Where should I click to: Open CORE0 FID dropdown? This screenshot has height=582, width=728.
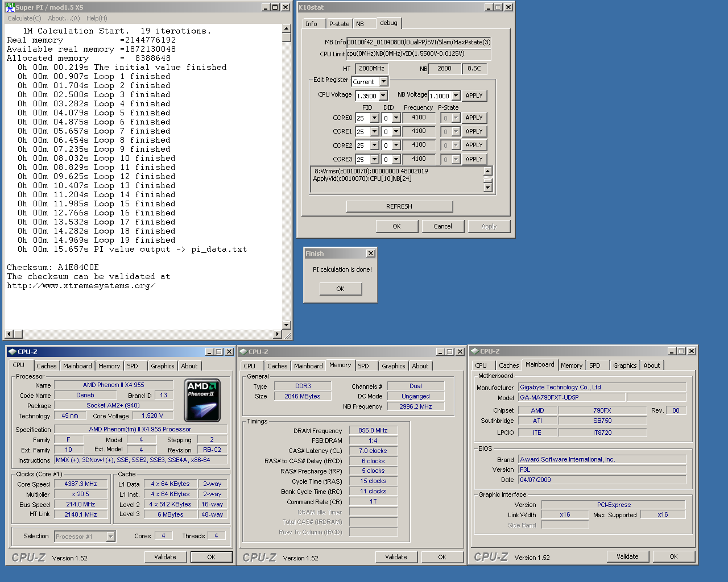pyautogui.click(x=374, y=118)
